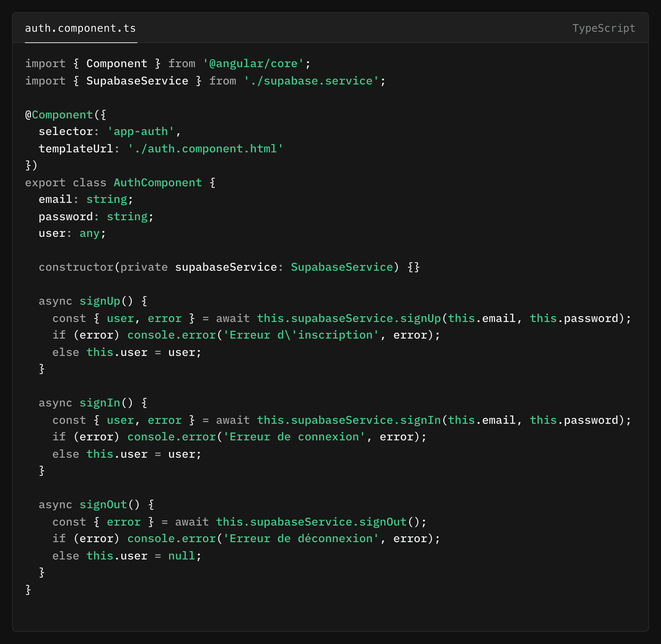The height and width of the screenshot is (644, 661).
Task: Click the '@angular/core' import string
Action: (x=253, y=64)
